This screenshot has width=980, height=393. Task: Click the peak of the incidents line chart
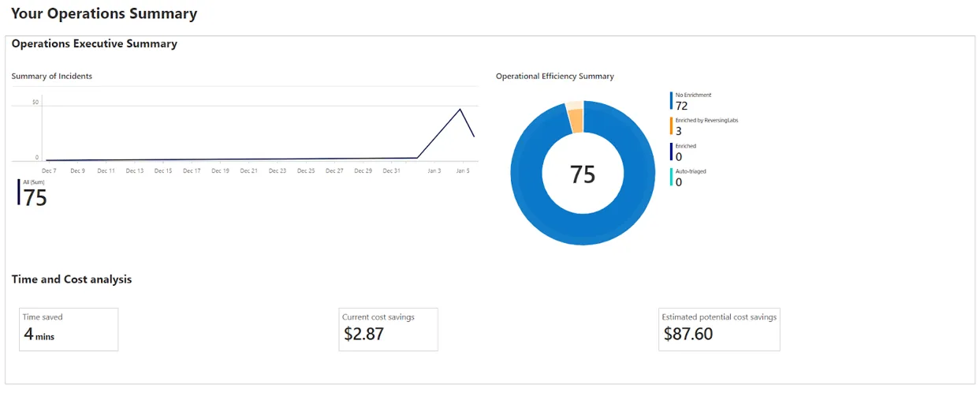pyautogui.click(x=460, y=109)
